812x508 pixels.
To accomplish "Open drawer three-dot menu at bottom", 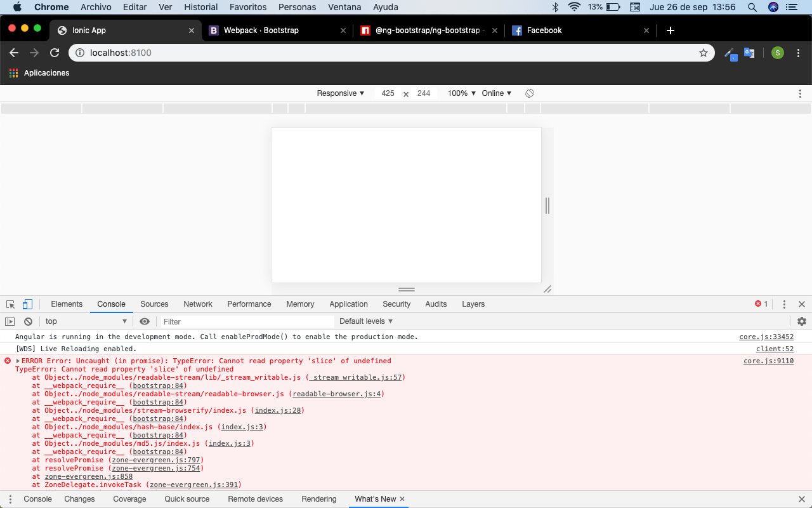I will click(10, 499).
